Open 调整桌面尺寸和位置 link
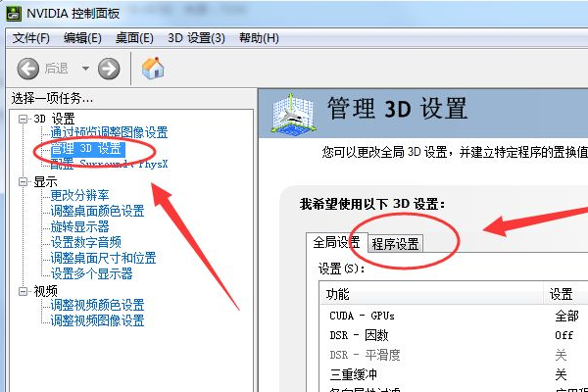Viewport: 588px width, 392px height. pos(103,258)
